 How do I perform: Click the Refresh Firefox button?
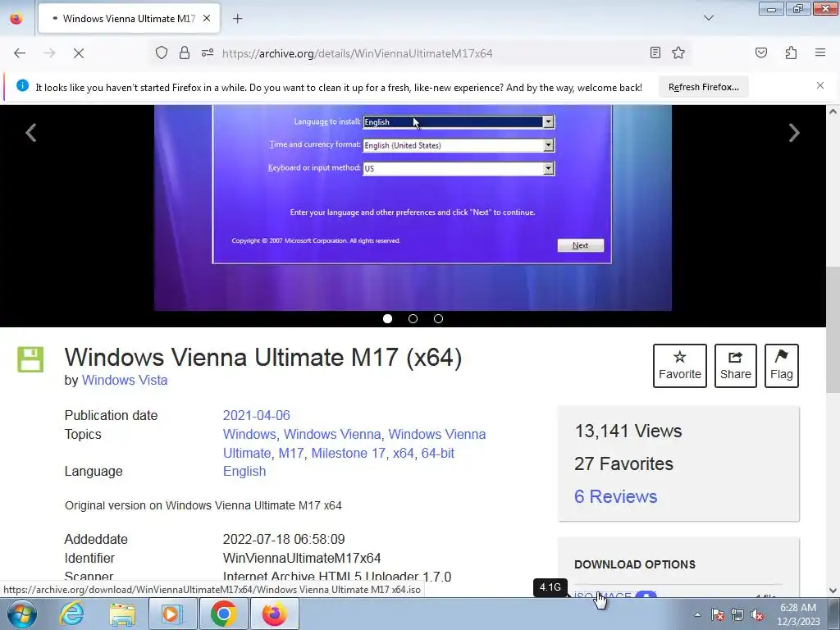tap(703, 87)
